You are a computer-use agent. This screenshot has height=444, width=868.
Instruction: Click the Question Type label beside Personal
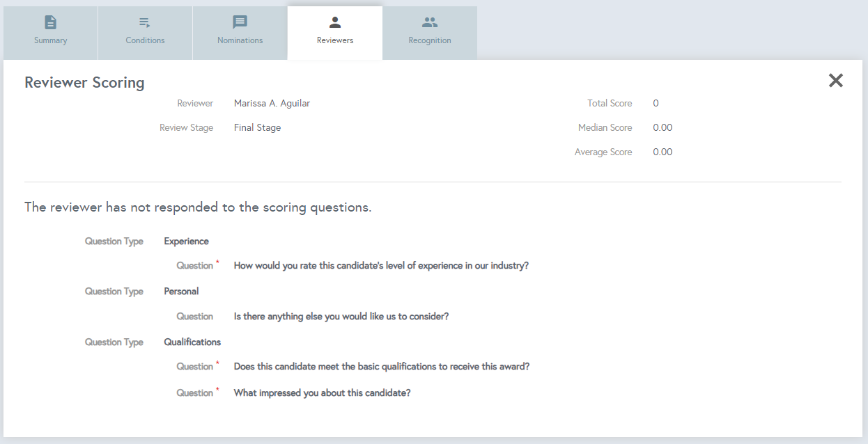pos(114,292)
